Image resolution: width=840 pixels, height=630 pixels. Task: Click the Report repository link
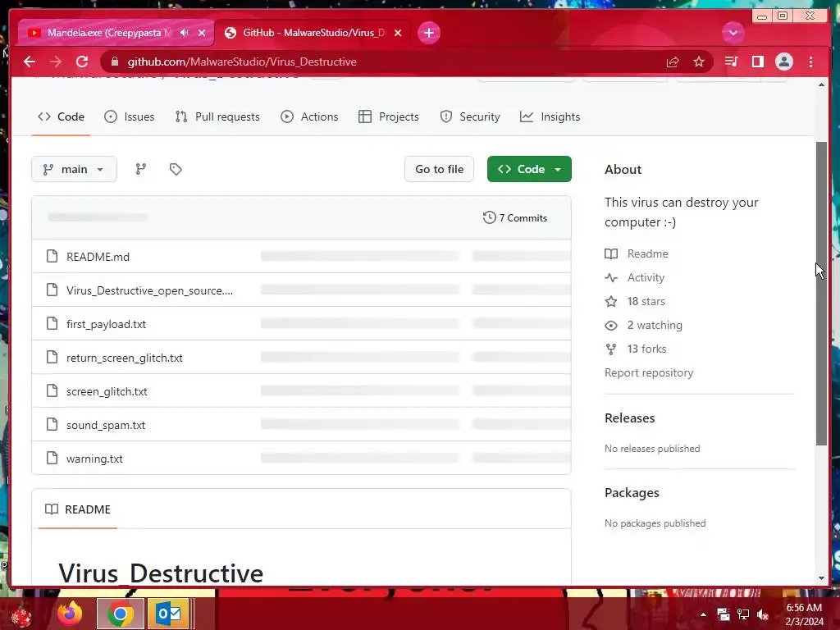coord(649,373)
